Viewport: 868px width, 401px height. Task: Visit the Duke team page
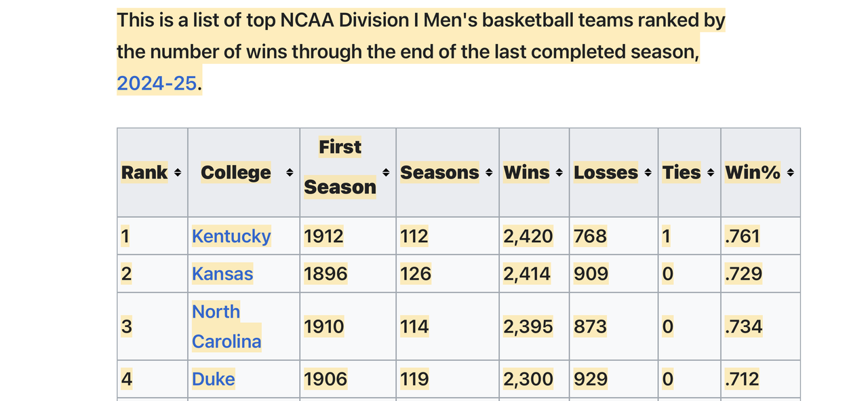point(213,379)
